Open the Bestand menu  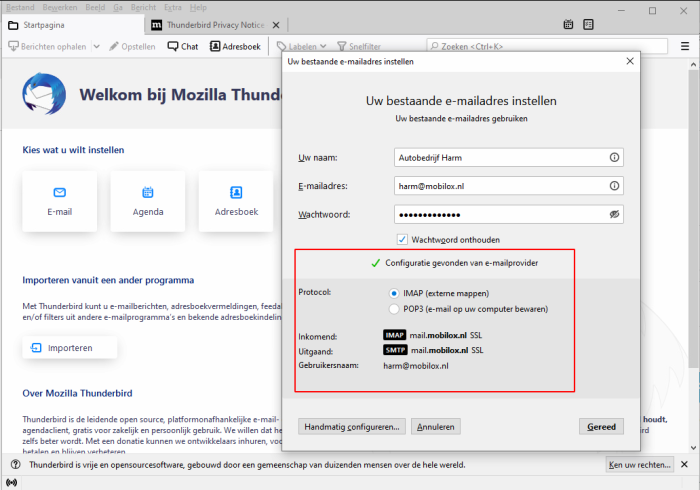click(20, 7)
